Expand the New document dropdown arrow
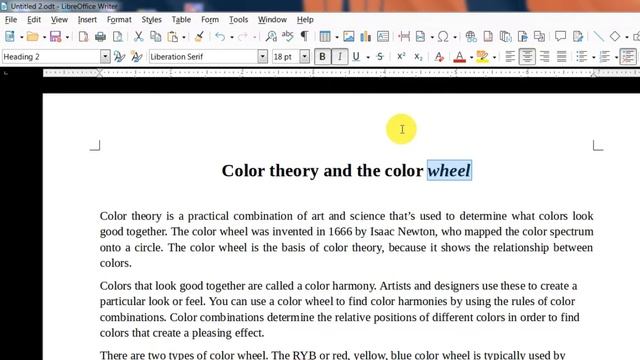The height and width of the screenshot is (360, 640). tap(21, 38)
